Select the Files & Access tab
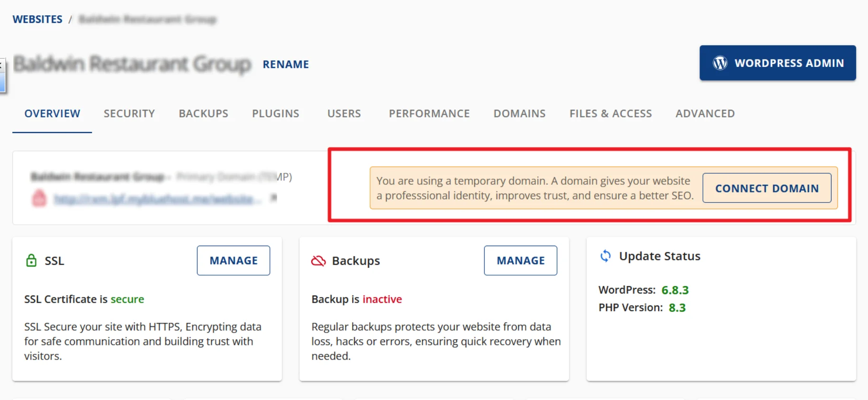The height and width of the screenshot is (400, 868). click(610, 114)
